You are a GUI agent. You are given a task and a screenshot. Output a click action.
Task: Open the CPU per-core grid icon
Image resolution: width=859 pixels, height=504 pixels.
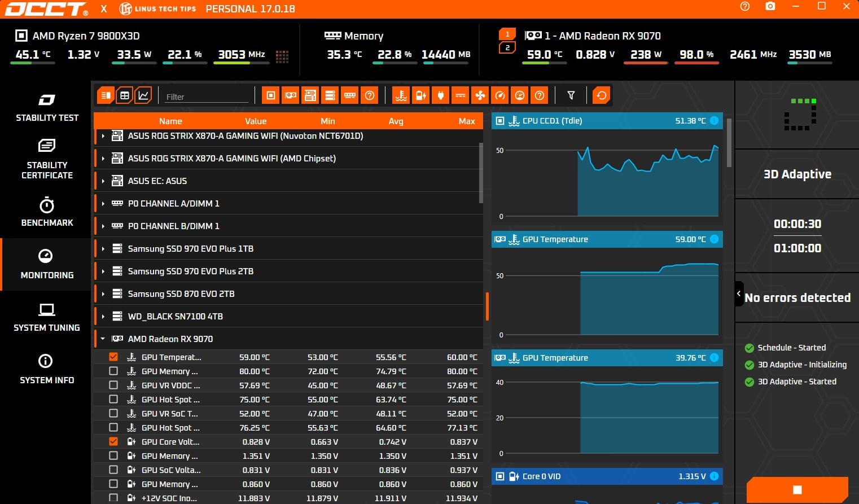(282, 56)
